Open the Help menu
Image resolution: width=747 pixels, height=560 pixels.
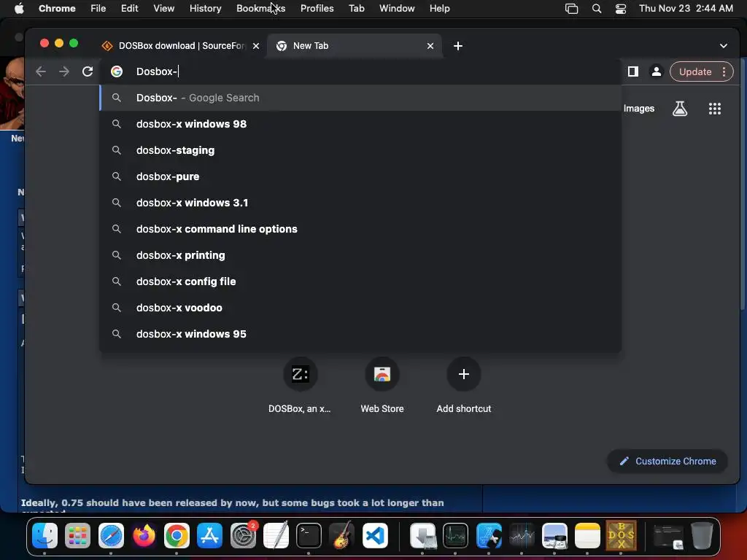[439, 8]
